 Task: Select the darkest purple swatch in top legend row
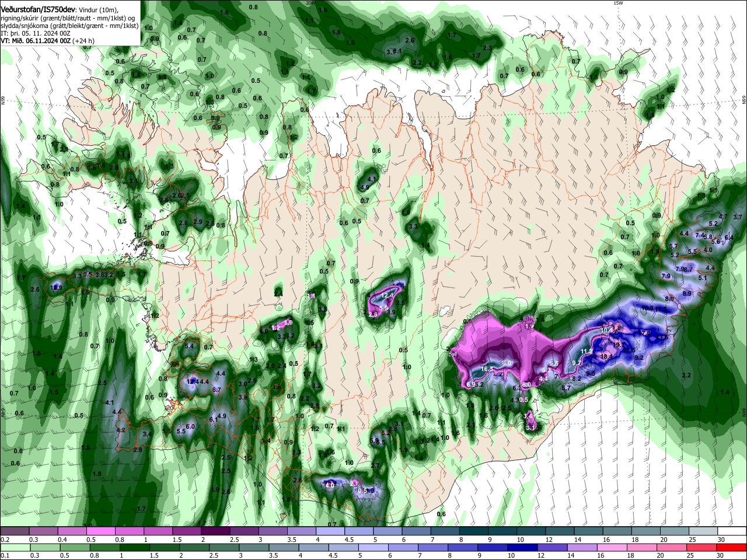pyautogui.click(x=214, y=531)
